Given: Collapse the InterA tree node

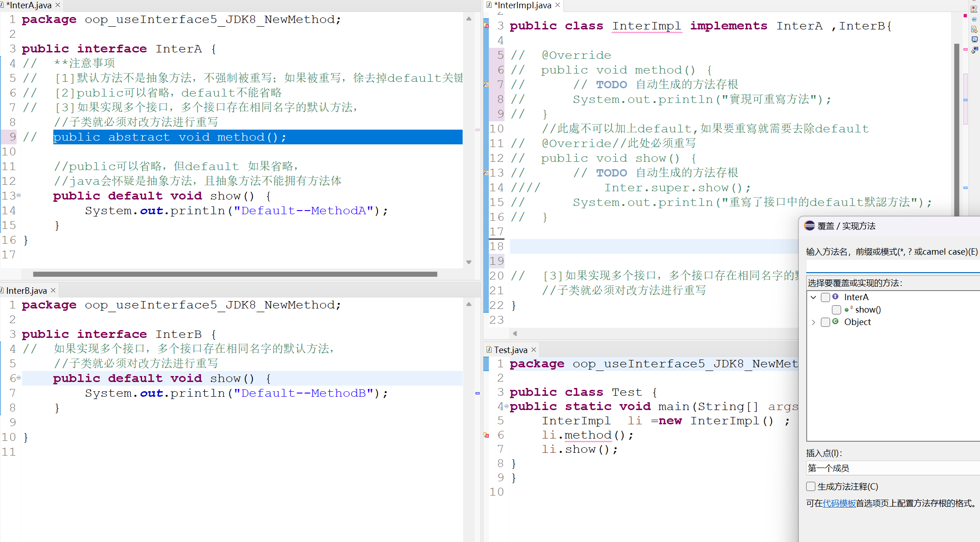Looking at the screenshot, I should (814, 297).
